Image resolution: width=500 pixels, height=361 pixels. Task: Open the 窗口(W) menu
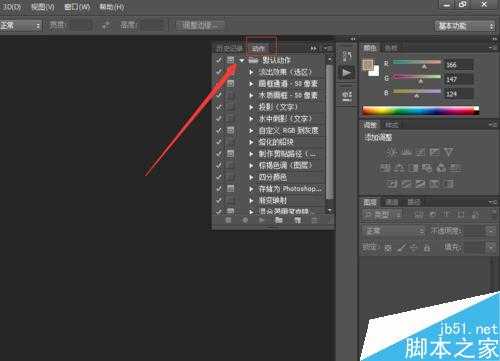tap(77, 7)
